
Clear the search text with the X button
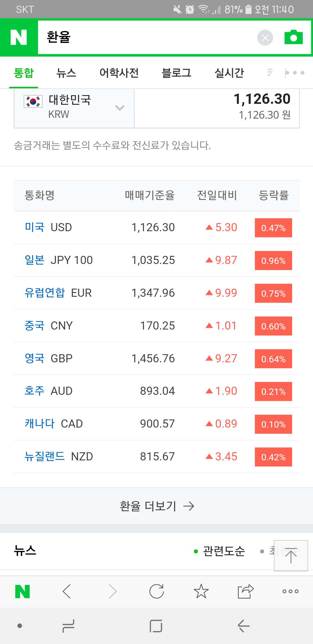point(265,38)
